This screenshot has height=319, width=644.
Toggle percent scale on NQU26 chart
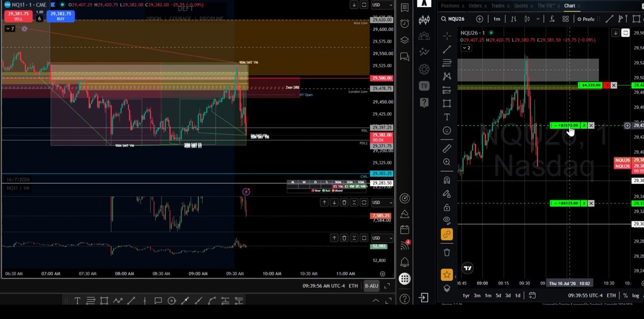625,295
